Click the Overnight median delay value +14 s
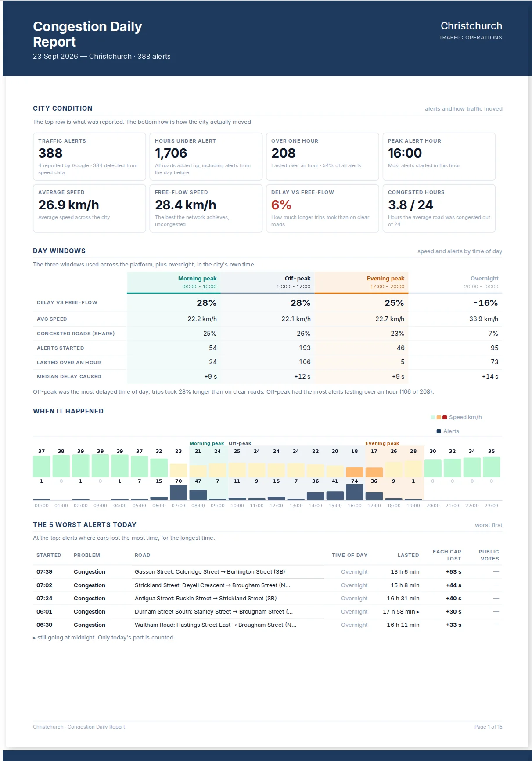 pos(490,377)
